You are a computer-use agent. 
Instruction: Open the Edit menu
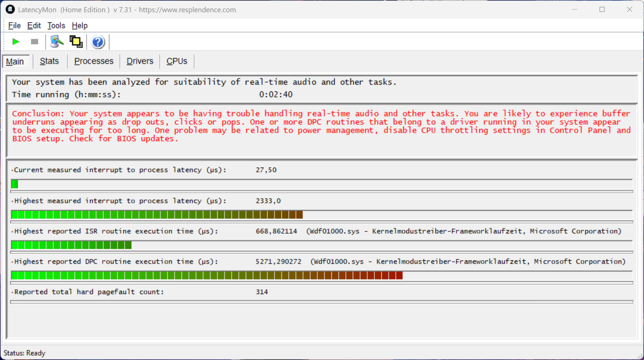point(34,25)
